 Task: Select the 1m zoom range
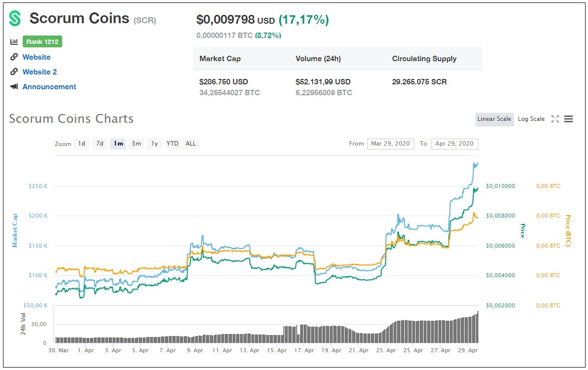point(118,144)
